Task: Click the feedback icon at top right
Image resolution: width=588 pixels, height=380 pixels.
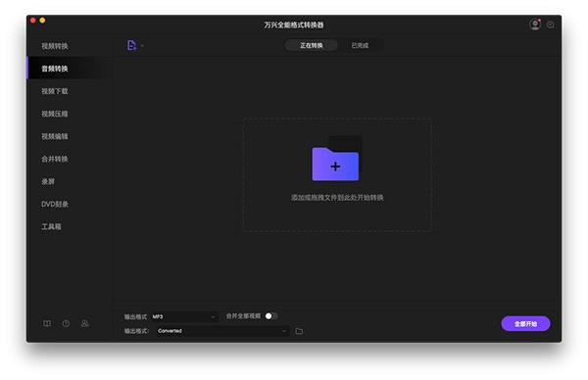Action: pos(550,24)
